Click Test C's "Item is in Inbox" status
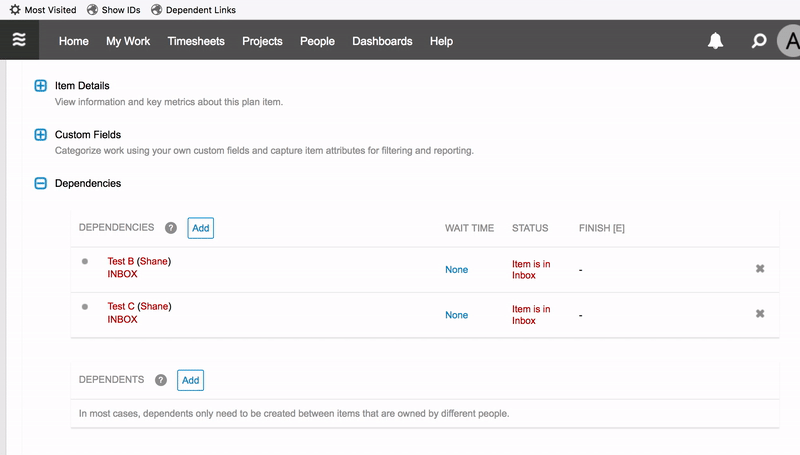This screenshot has width=800, height=455. point(531,315)
